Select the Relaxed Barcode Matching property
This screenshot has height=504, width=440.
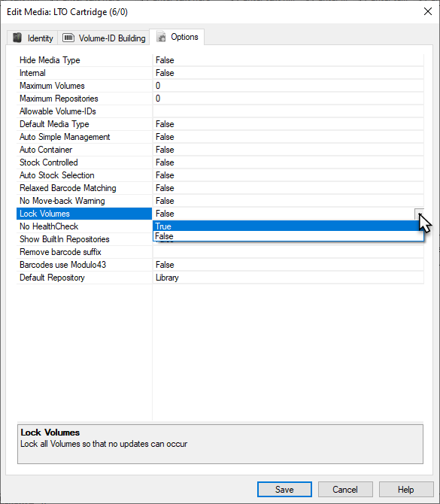[84, 188]
